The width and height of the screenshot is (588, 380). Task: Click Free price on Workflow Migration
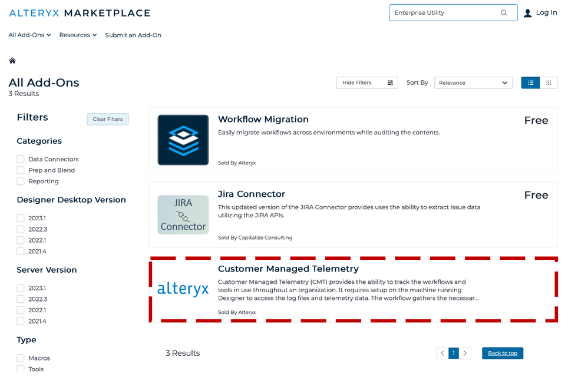click(536, 120)
